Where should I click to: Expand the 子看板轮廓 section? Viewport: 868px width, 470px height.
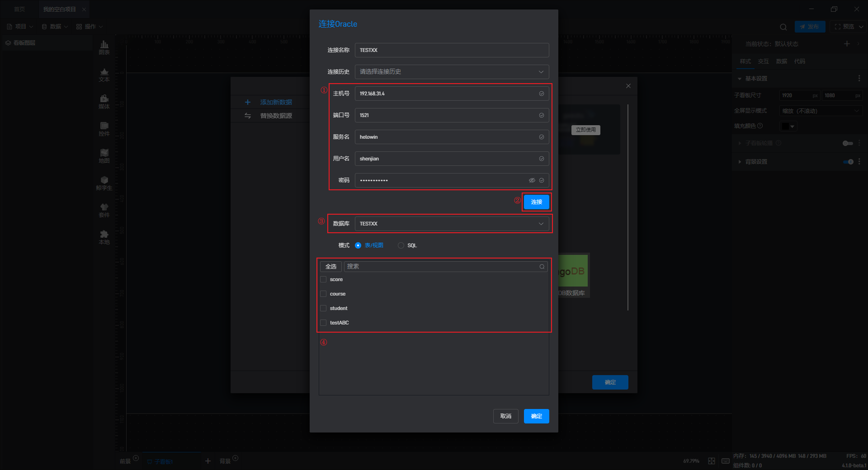click(740, 143)
